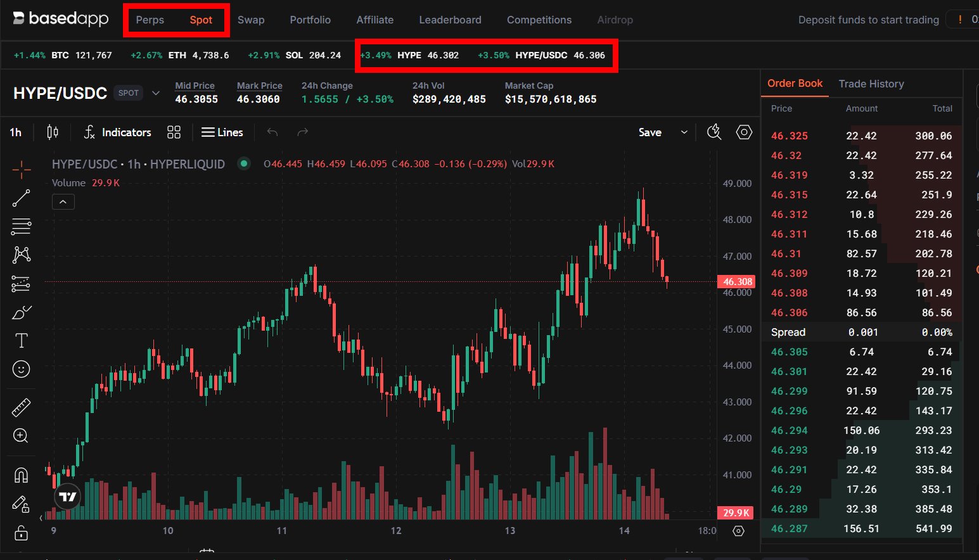The height and width of the screenshot is (560, 979).
Task: Select the brush drawing tool
Action: pos(21,312)
